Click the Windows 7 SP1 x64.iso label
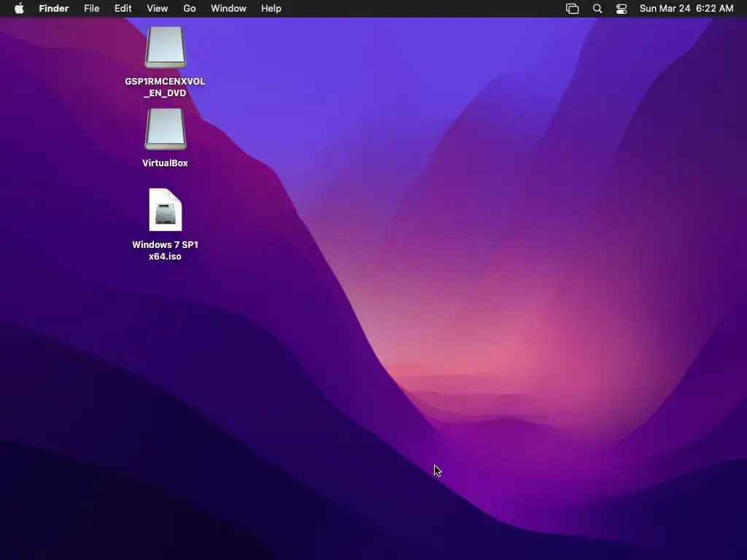 166,251
